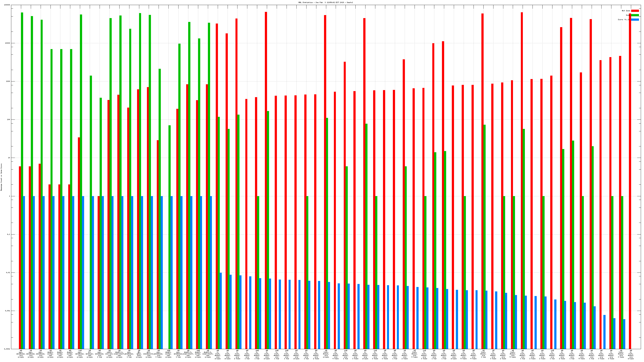Viewport: 644px width, 362px height.
Task: Click the RBL Statistics chart title
Action: [325, 2]
